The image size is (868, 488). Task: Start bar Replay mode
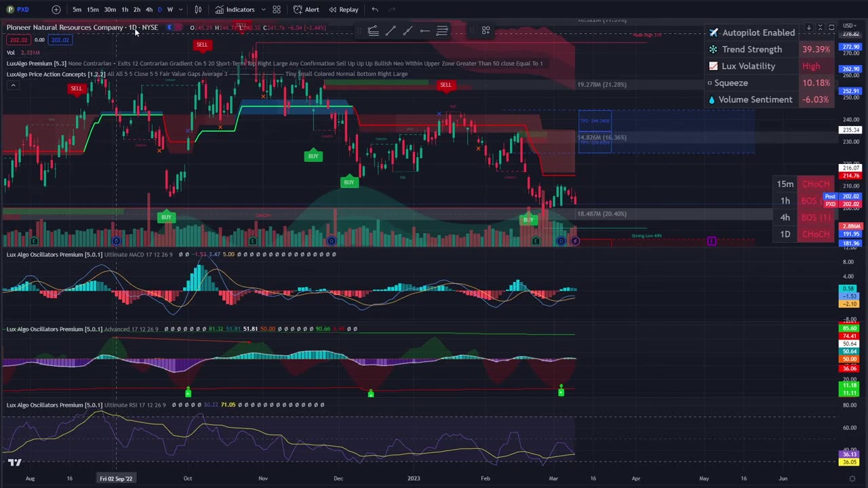tap(343, 9)
